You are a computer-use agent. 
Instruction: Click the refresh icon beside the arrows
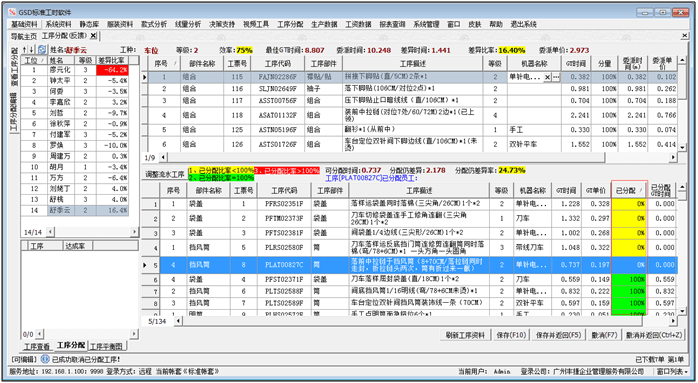pos(42,49)
